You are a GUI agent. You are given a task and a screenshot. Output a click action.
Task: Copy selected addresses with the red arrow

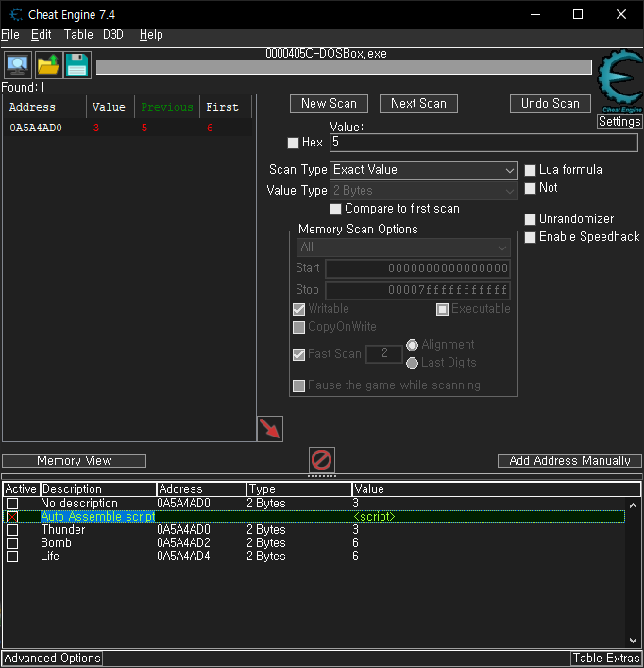click(270, 429)
